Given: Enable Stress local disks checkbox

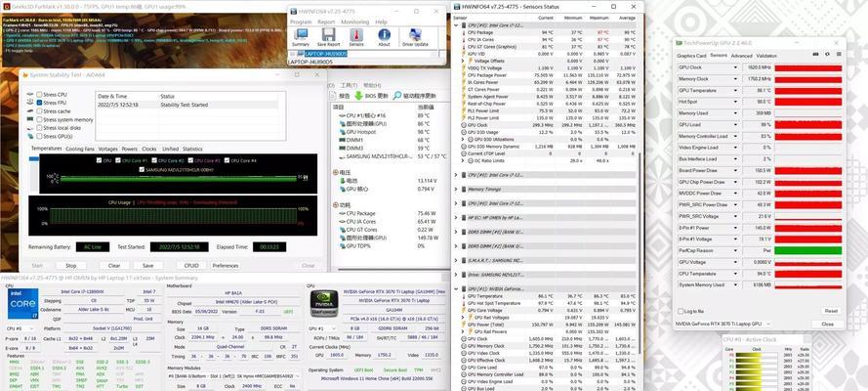Looking at the screenshot, I should click(x=39, y=128).
